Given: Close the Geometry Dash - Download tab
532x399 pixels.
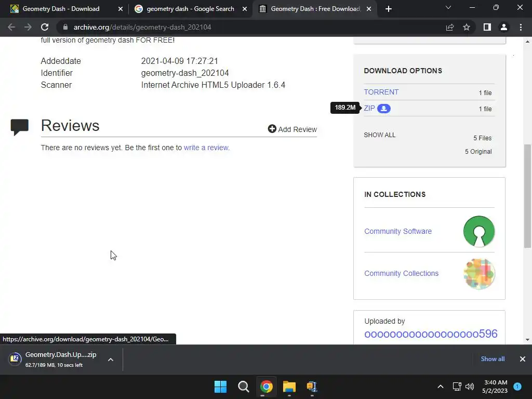Looking at the screenshot, I should tap(121, 9).
